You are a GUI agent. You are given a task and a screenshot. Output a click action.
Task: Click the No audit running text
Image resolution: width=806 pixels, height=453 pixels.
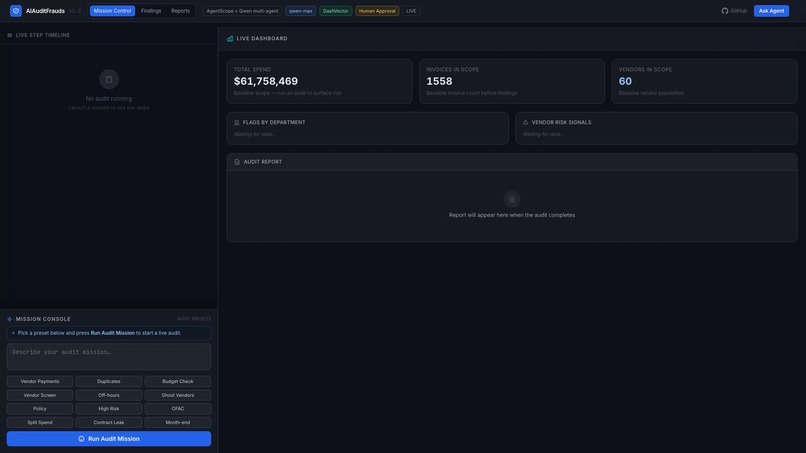pos(109,99)
